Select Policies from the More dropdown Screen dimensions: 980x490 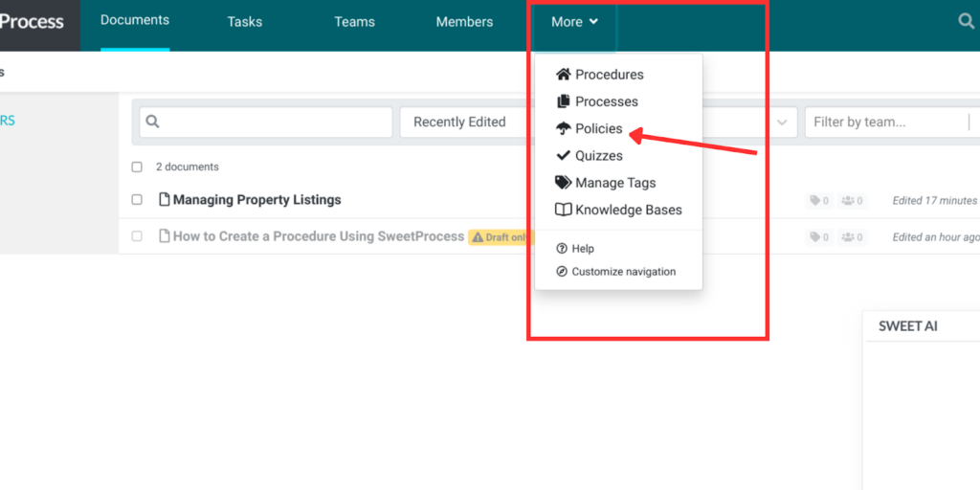click(599, 129)
